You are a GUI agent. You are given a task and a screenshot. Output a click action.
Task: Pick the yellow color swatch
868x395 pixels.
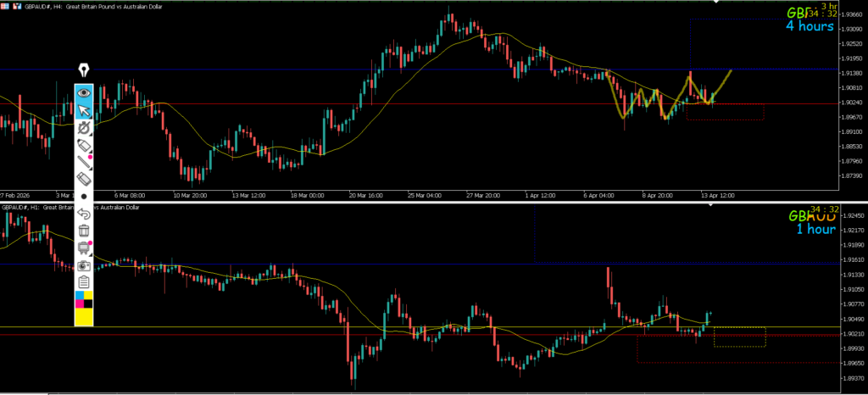(x=84, y=317)
